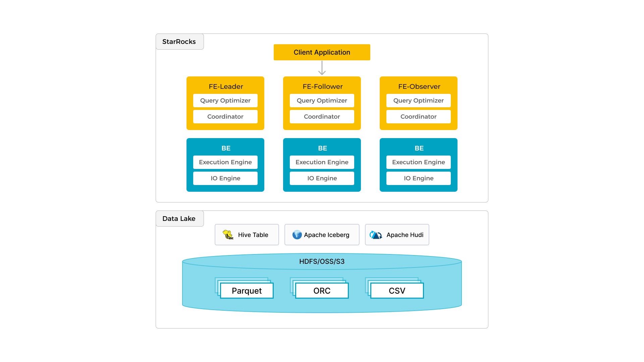Click the FE-Observer title
The width and height of the screenshot is (644, 362).
(419, 86)
